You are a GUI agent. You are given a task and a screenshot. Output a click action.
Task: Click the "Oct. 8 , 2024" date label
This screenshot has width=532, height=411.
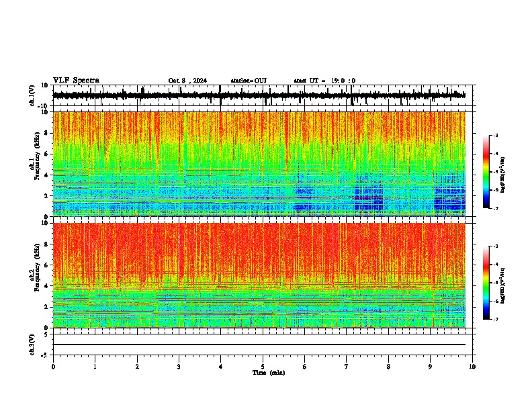click(187, 81)
